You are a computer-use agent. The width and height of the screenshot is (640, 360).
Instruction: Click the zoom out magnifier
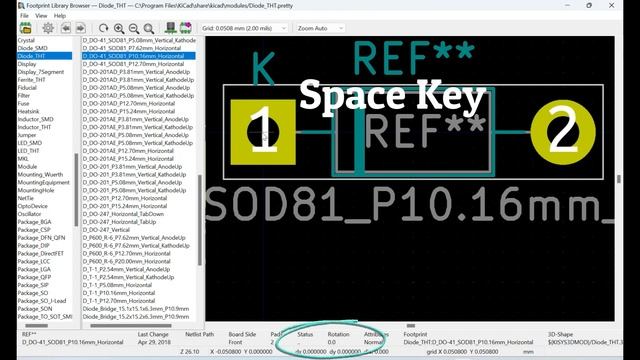click(x=134, y=28)
